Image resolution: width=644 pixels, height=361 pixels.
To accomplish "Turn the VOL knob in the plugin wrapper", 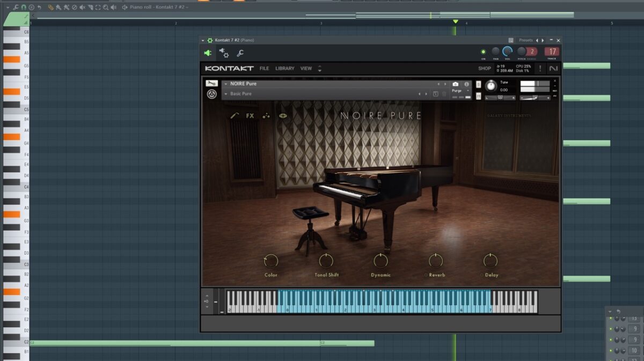I will tap(508, 51).
